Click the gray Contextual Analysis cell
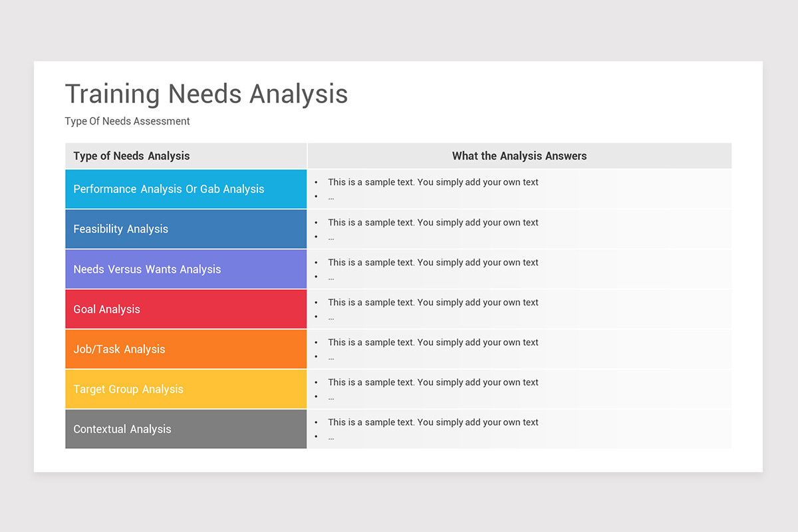Screen dimensions: 798x532 (186, 429)
